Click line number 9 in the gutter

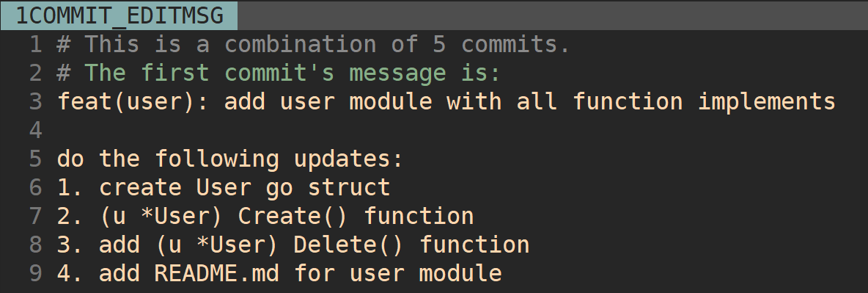click(35, 274)
